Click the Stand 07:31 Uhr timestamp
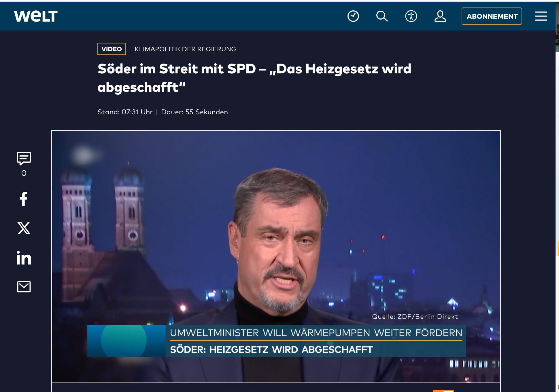 (125, 112)
